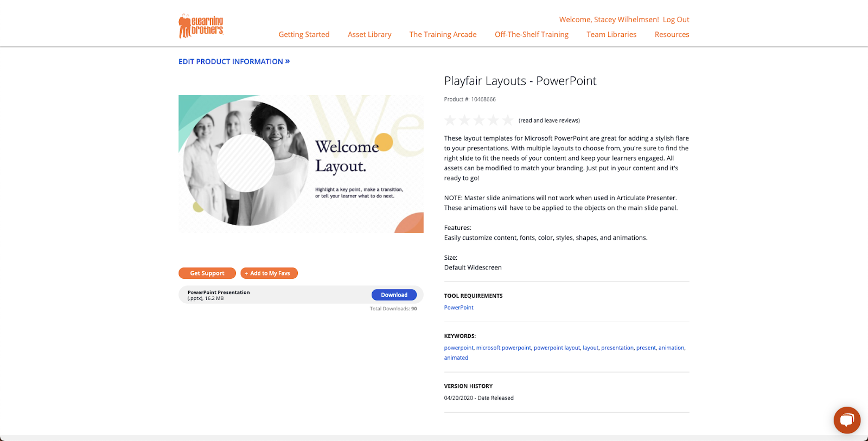The height and width of the screenshot is (441, 868).
Task: Open the chat bubble widget
Action: pos(847,420)
